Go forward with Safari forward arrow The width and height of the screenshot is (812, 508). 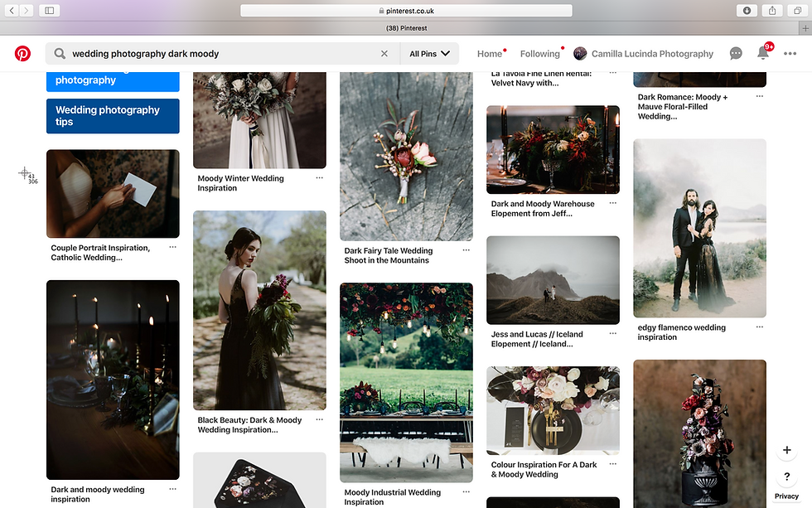pyautogui.click(x=26, y=10)
